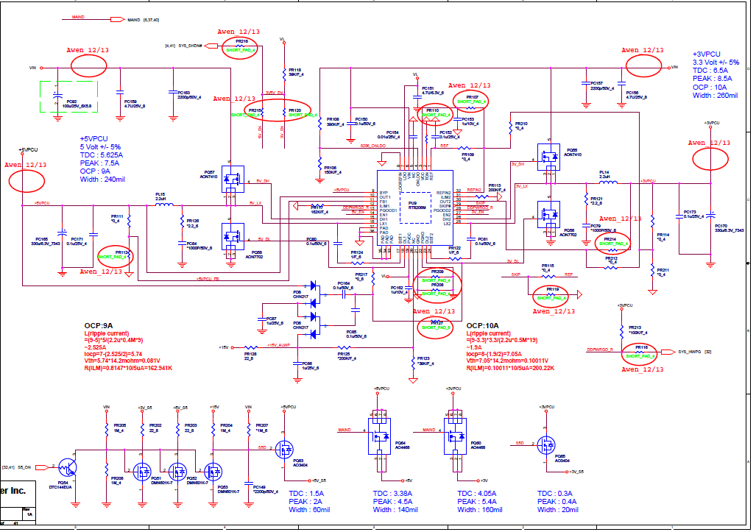Viewport: 756px width, 532px height.
Task: Click the PD8 CHN217 diode pair
Action: point(314,294)
